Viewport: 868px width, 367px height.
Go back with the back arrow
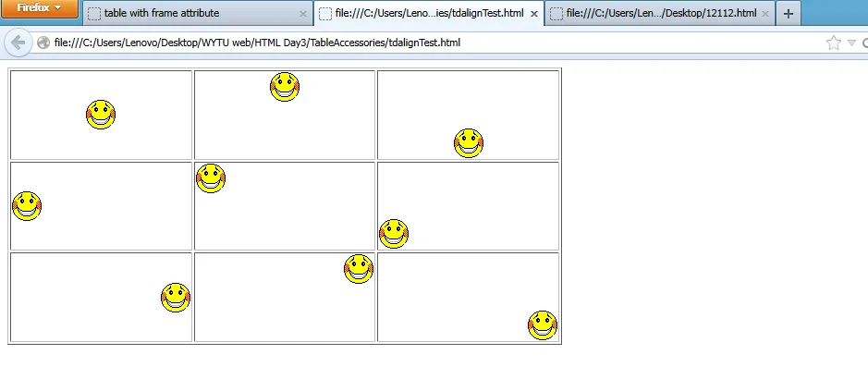pos(18,43)
